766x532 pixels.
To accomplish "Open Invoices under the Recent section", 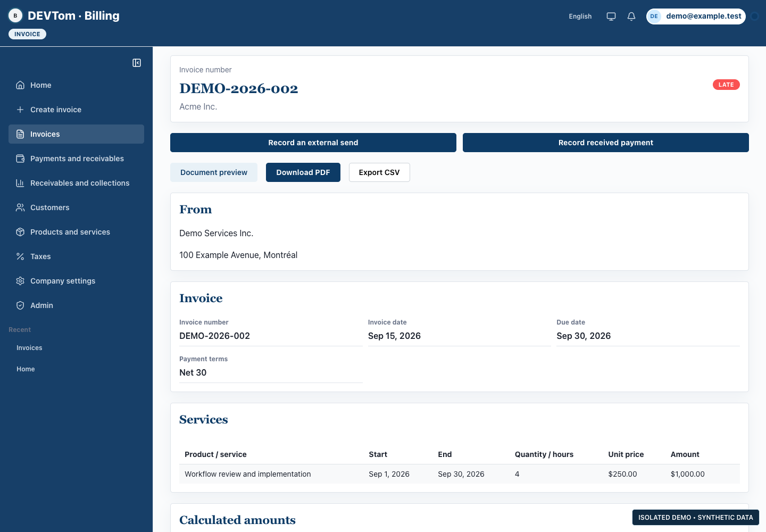I will tap(29, 348).
